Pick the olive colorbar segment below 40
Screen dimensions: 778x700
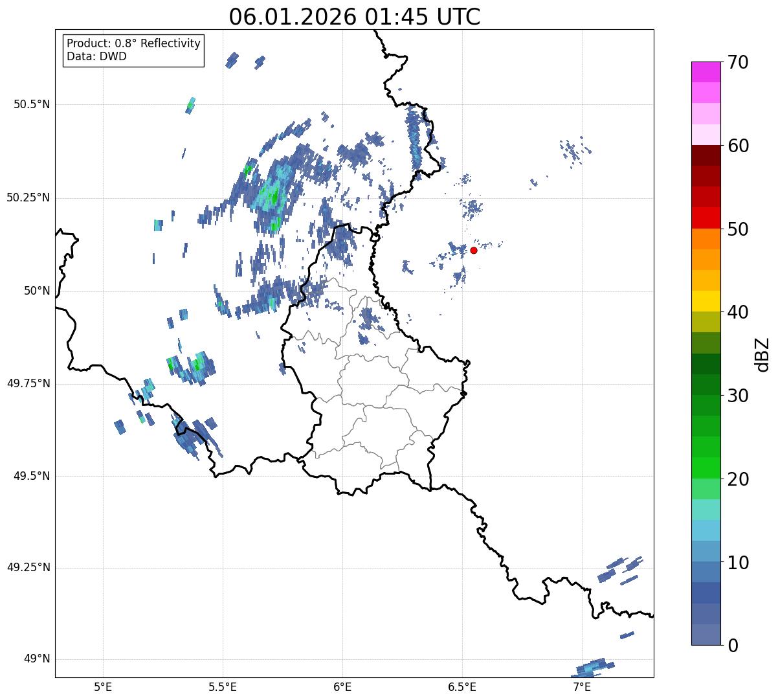(706, 322)
